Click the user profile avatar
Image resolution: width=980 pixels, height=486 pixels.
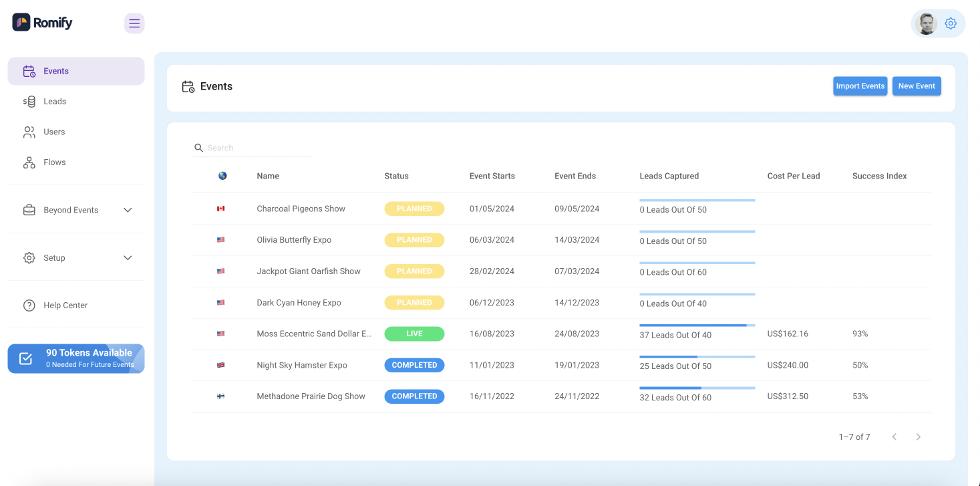click(926, 23)
